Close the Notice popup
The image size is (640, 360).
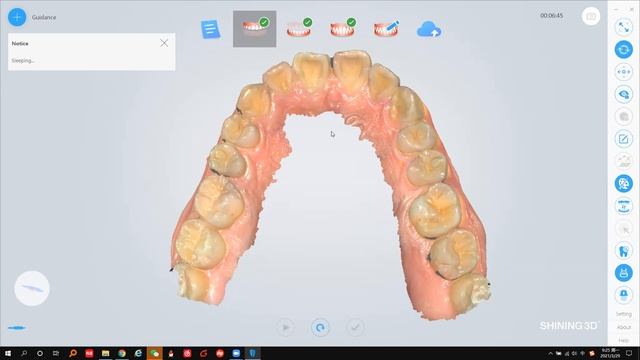point(164,43)
